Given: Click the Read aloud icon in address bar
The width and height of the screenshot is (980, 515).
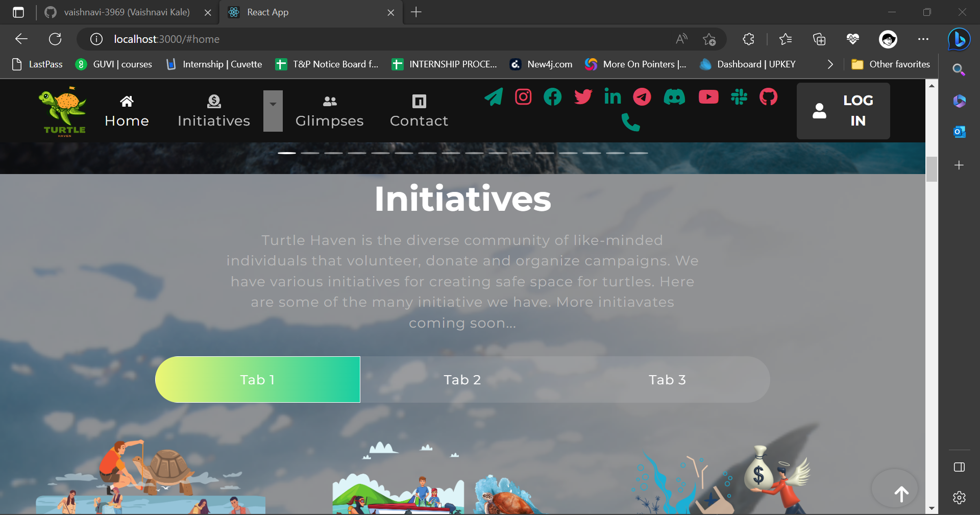Looking at the screenshot, I should click(681, 39).
